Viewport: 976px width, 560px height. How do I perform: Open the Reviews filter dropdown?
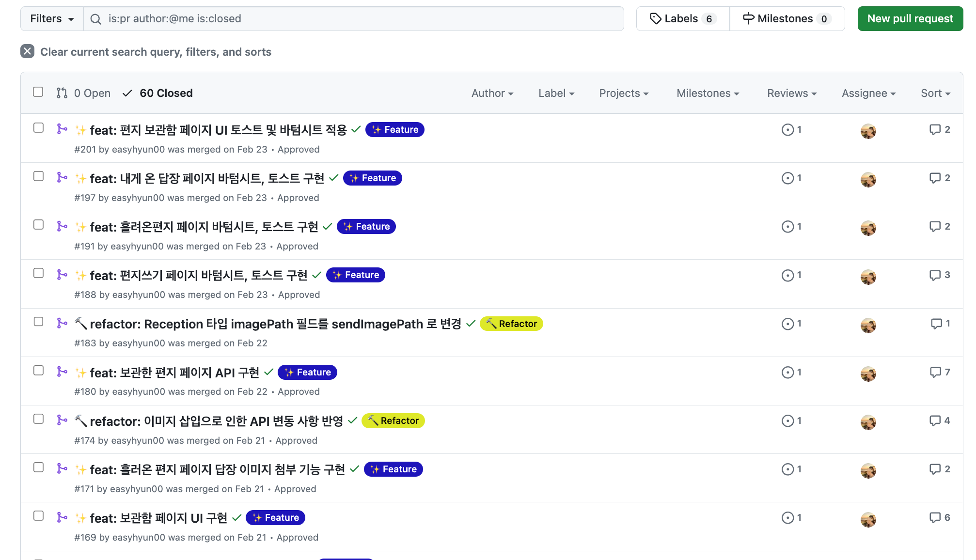coord(791,93)
